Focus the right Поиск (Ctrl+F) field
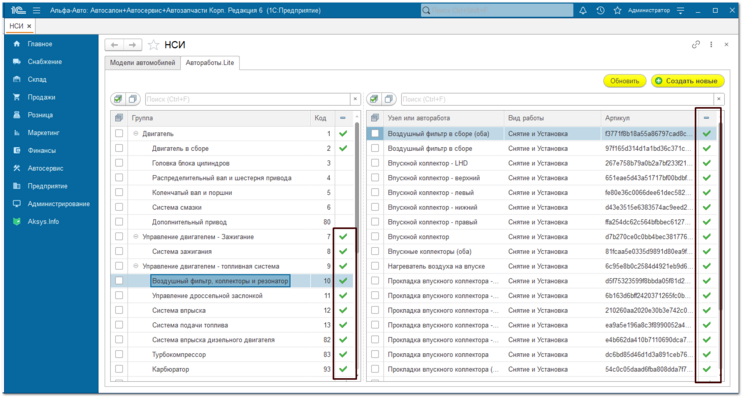Screen dimensions: 743x398 click(x=557, y=99)
